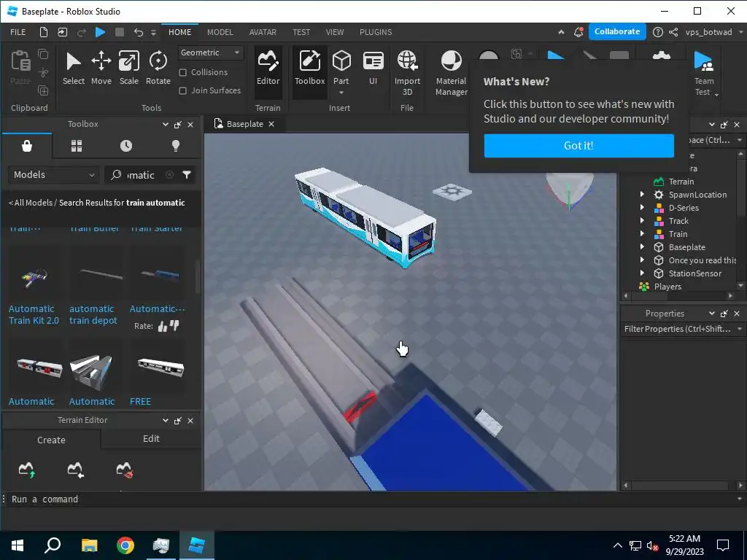Image resolution: width=747 pixels, height=560 pixels.
Task: Click Import 3D file
Action: (407, 73)
